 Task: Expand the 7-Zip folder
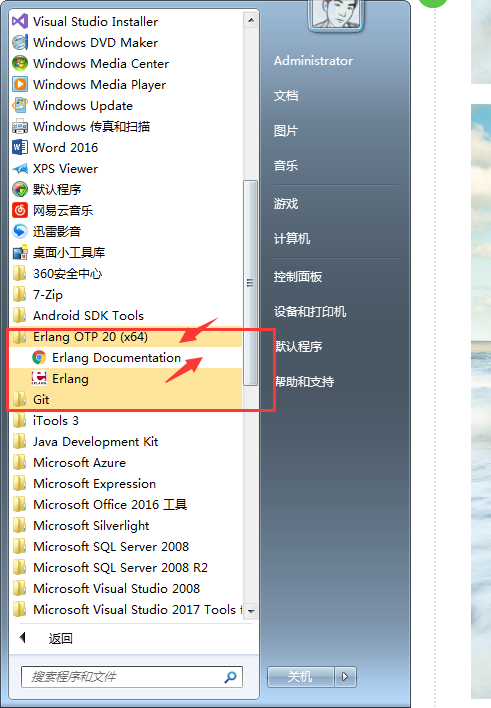pos(125,294)
